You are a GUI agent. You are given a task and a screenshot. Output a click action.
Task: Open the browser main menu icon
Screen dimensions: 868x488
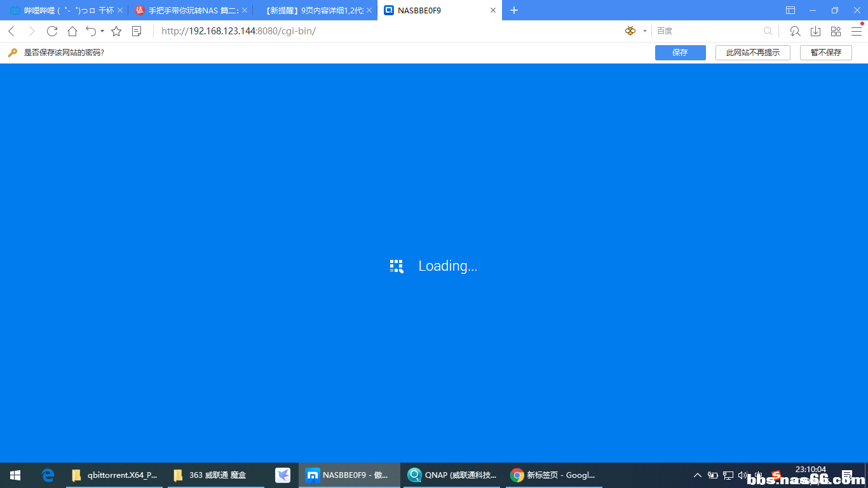pyautogui.click(x=857, y=31)
